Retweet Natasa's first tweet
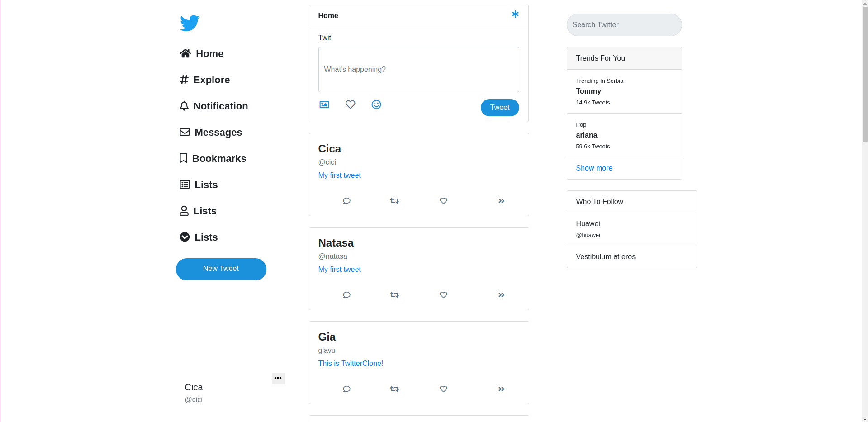868x422 pixels. click(394, 295)
